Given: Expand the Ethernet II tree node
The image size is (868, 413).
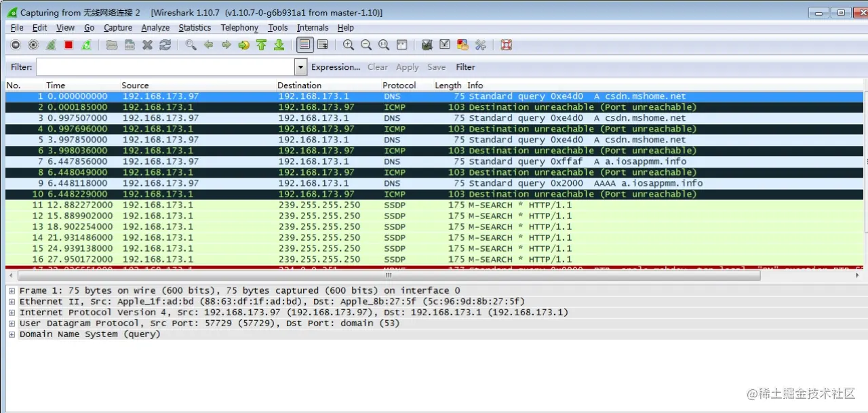Looking at the screenshot, I should coord(12,302).
